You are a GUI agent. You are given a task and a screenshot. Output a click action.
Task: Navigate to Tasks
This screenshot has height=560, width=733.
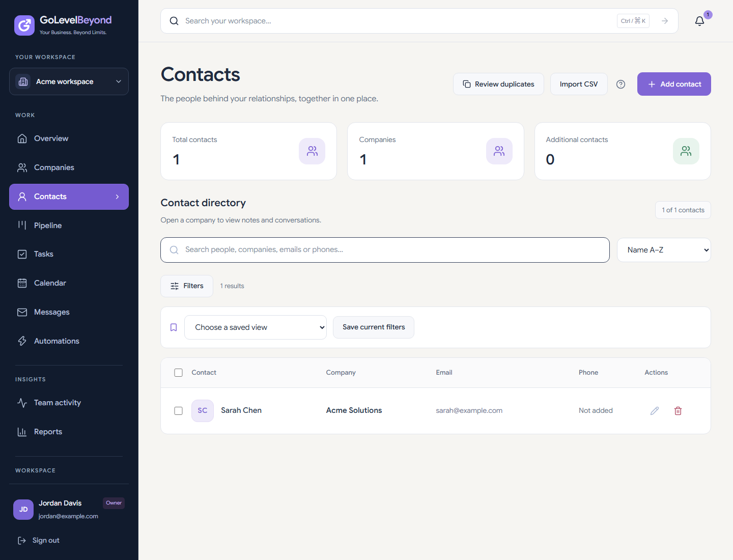[x=69, y=254]
